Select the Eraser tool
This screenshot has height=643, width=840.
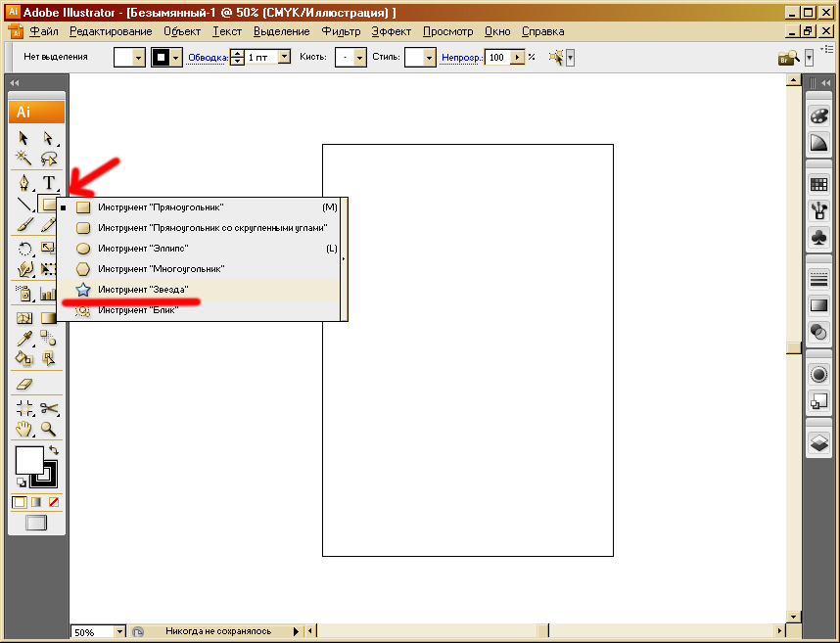click(23, 384)
